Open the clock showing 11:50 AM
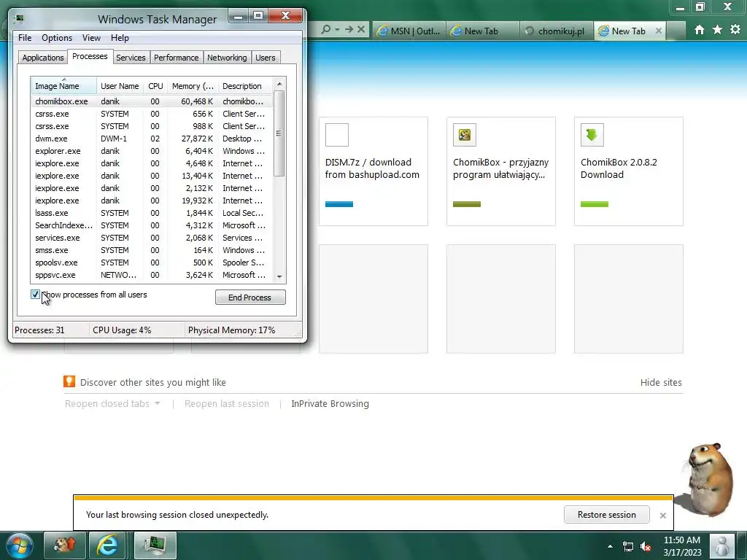 click(x=682, y=540)
